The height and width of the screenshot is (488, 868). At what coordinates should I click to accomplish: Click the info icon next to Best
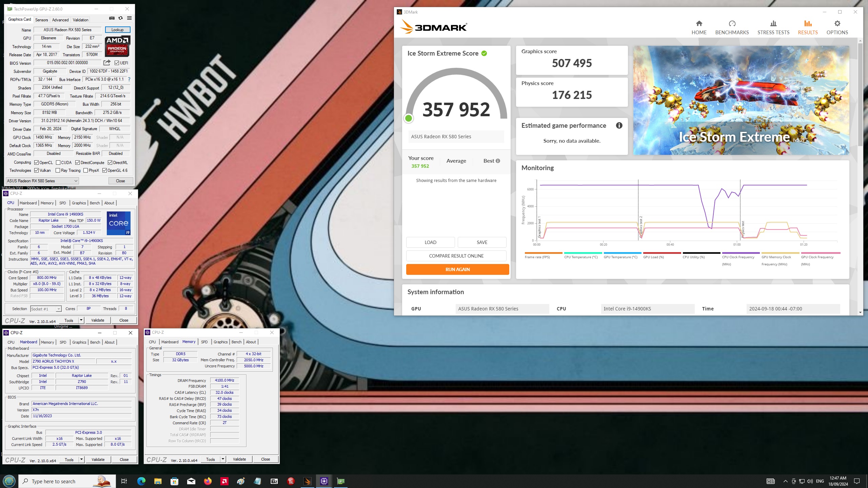pyautogui.click(x=498, y=161)
